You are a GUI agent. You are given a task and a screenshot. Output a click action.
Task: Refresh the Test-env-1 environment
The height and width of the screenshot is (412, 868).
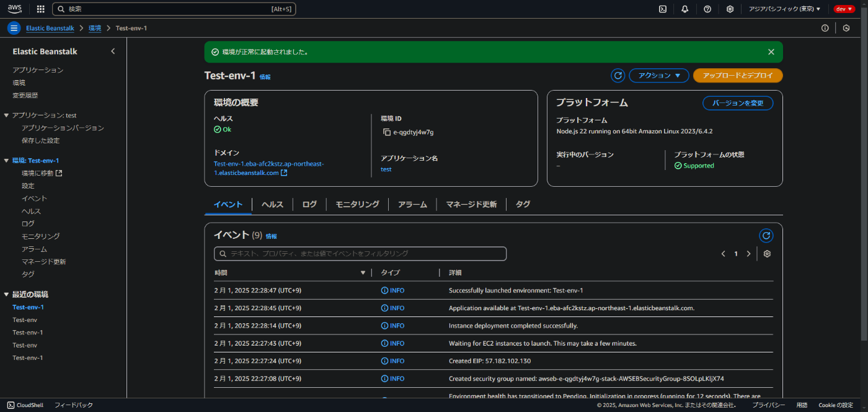(618, 76)
